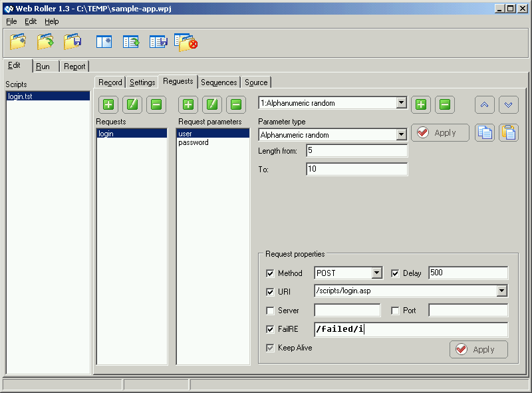The image size is (532, 393).
Task: Click the new project folder icon
Action: point(18,42)
